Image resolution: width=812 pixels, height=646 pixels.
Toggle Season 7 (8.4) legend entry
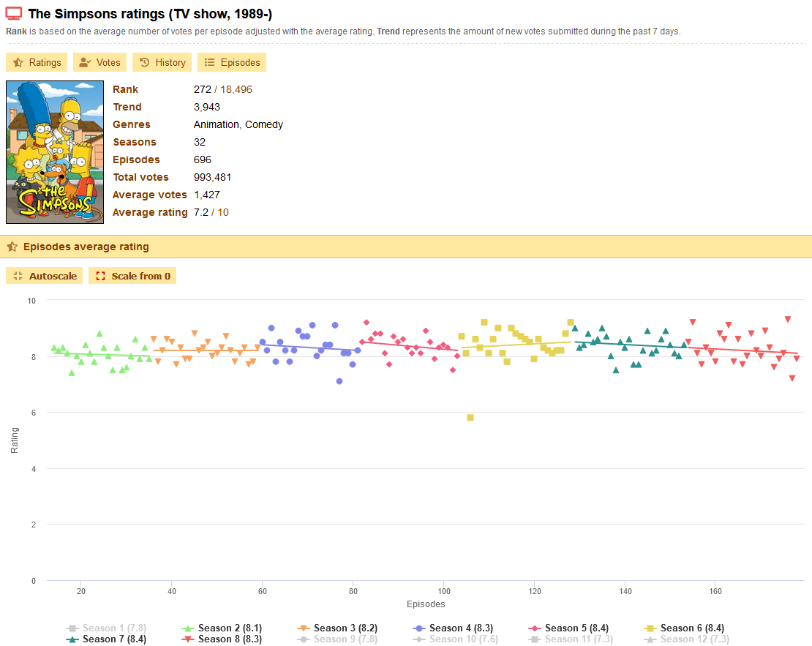tap(106, 639)
